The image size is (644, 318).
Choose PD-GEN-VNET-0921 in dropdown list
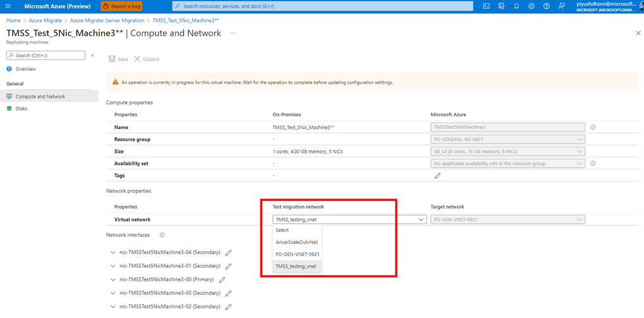click(x=298, y=254)
